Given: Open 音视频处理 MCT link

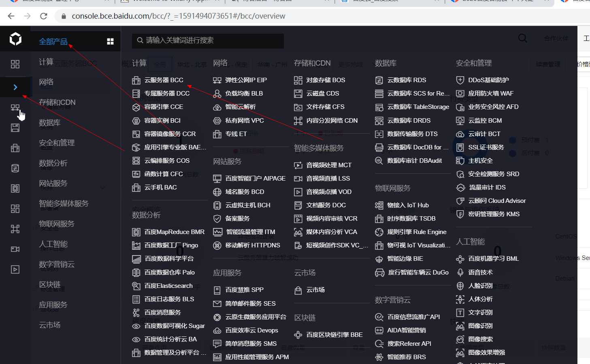Looking at the screenshot, I should click(x=329, y=165).
